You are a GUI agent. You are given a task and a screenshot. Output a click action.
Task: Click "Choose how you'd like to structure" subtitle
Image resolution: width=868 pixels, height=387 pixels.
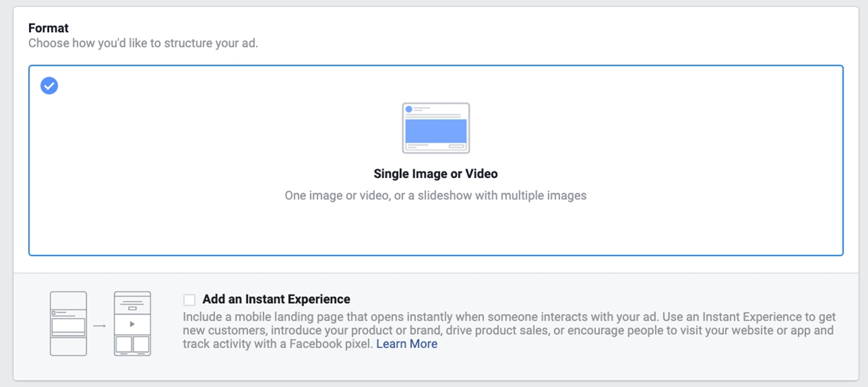143,43
